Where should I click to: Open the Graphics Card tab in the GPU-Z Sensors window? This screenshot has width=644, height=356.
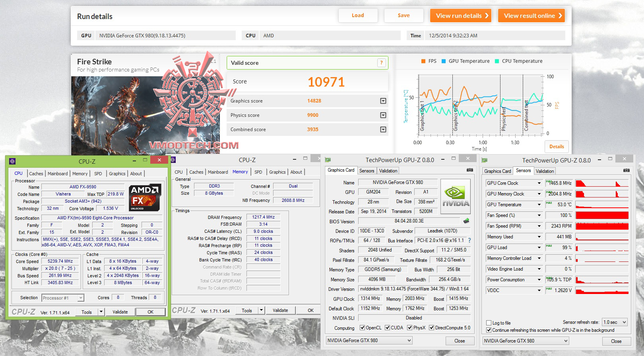coord(498,171)
